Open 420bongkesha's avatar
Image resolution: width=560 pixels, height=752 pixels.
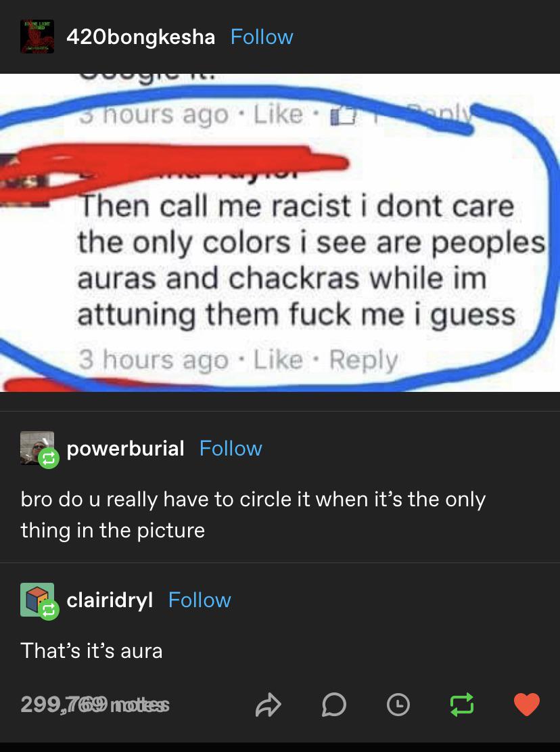37,37
